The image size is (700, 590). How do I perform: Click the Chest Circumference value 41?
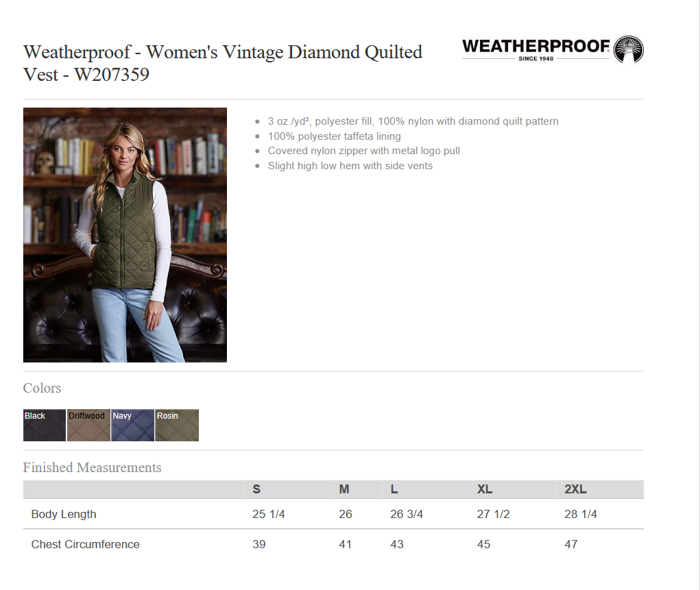(345, 545)
